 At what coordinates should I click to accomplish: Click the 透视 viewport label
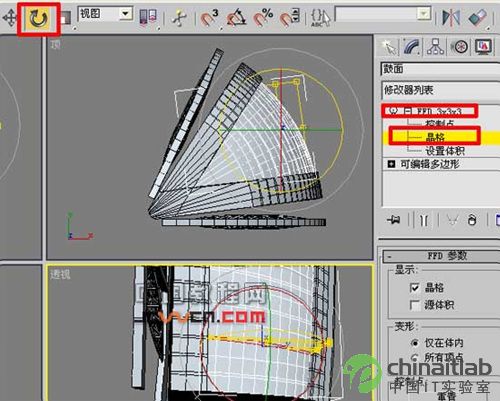60,274
